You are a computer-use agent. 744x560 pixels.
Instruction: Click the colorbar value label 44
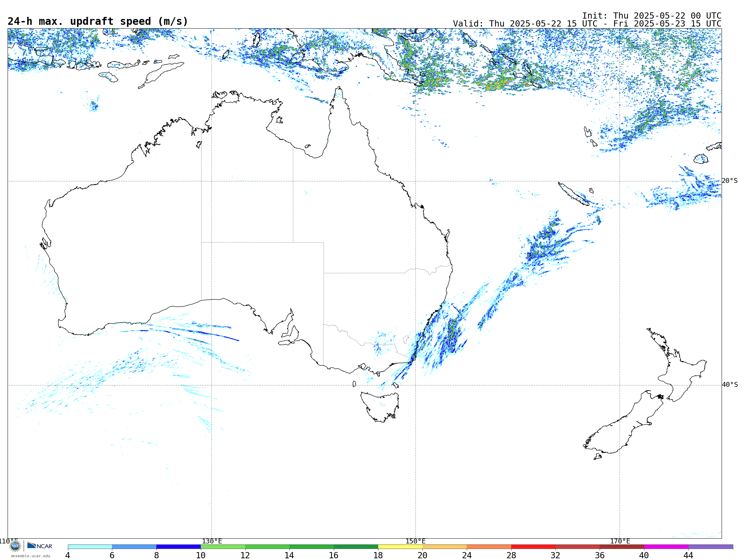click(689, 556)
